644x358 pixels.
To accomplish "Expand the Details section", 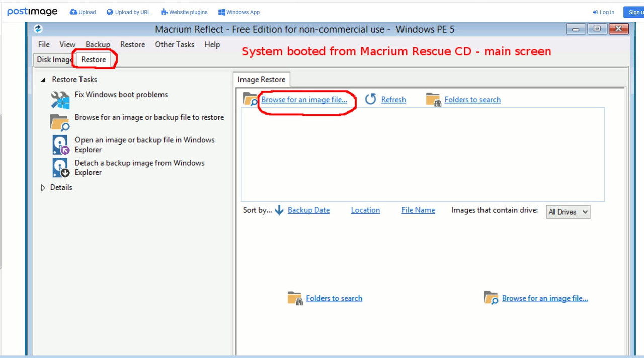I will [43, 188].
